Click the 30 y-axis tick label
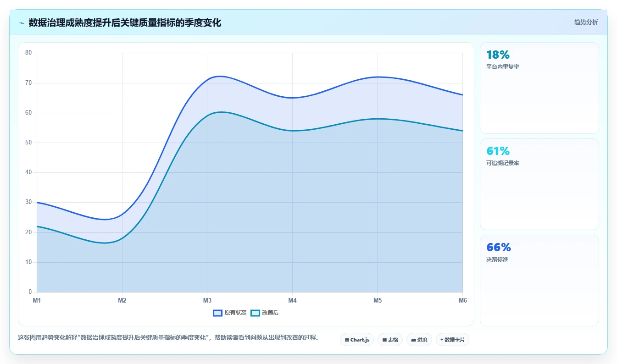This screenshot has height=364, width=617. (x=28, y=202)
